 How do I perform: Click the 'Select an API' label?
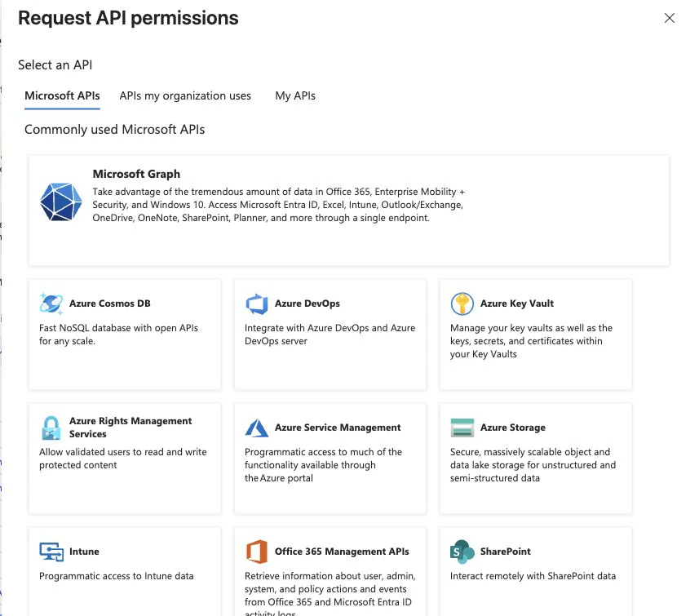click(x=55, y=65)
